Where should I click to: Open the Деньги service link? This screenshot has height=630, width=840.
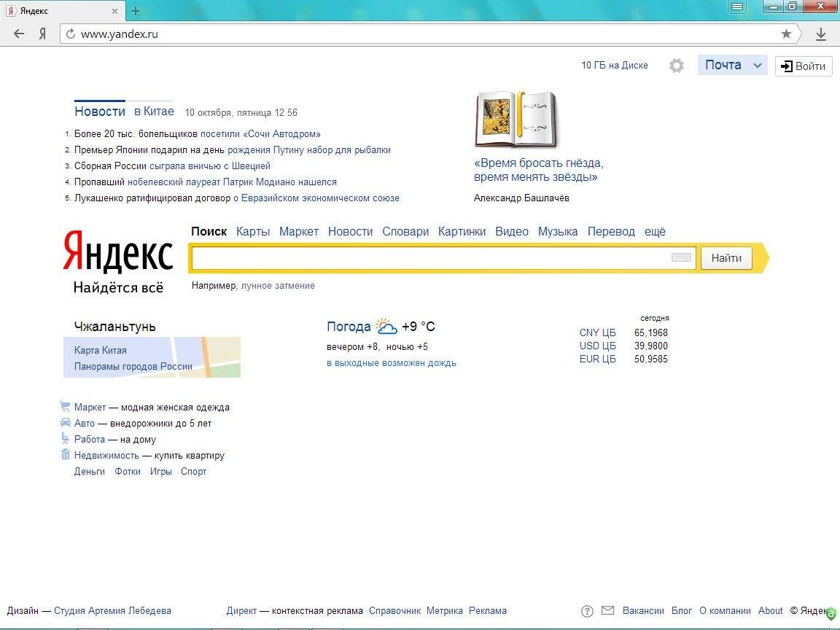[x=90, y=472]
